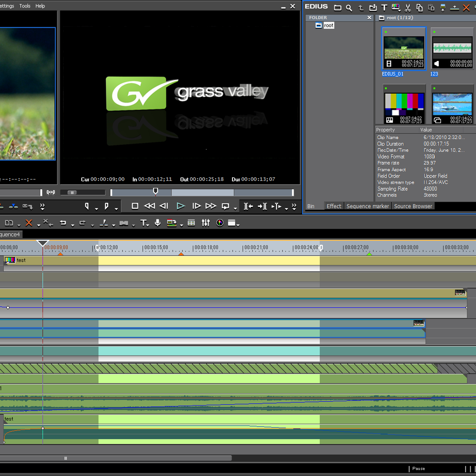Step back to the previous frame

pyautogui.click(x=164, y=206)
